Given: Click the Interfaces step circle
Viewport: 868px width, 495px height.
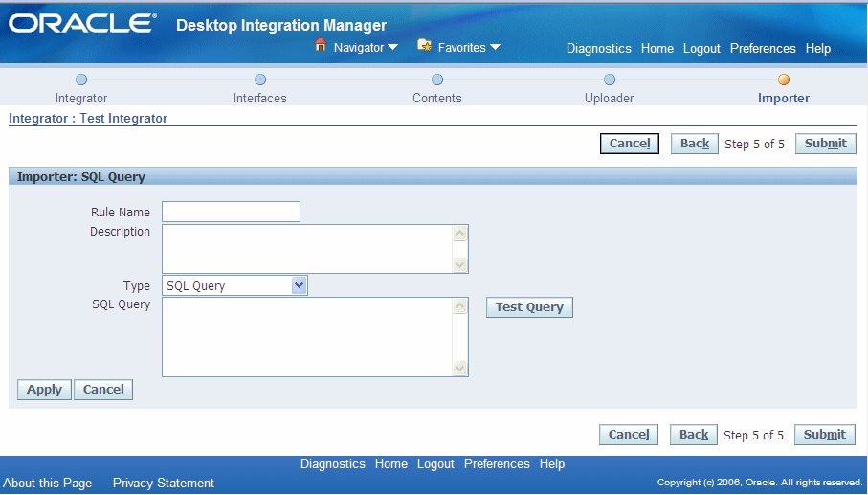Looking at the screenshot, I should pyautogui.click(x=260, y=79).
